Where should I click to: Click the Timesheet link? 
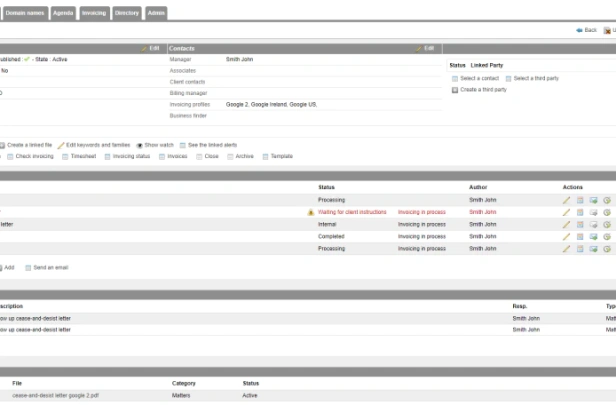point(83,156)
